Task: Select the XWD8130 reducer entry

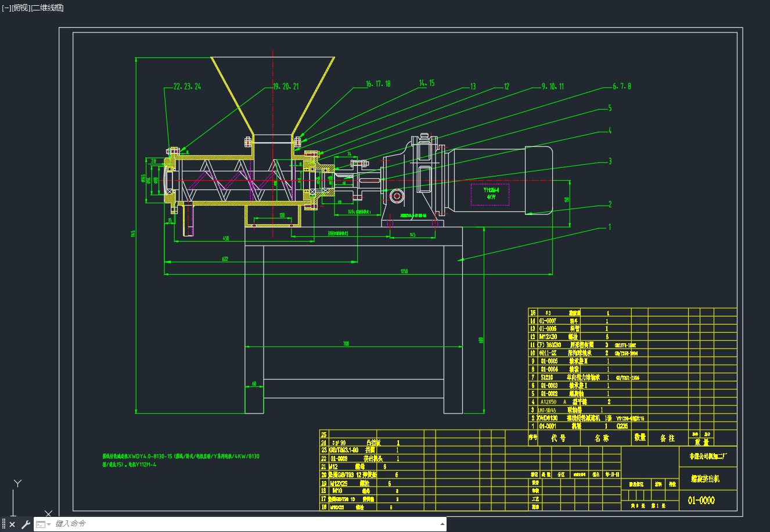Action: [547, 418]
